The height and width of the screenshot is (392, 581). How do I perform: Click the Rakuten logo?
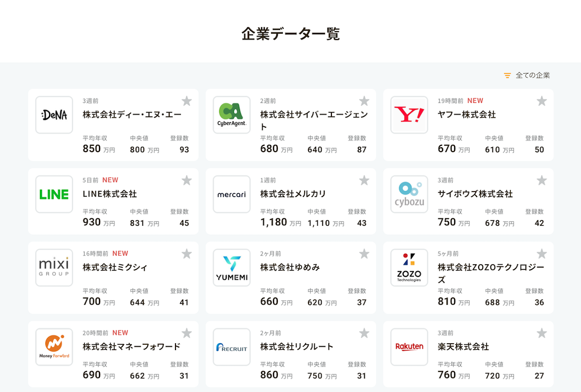click(409, 347)
